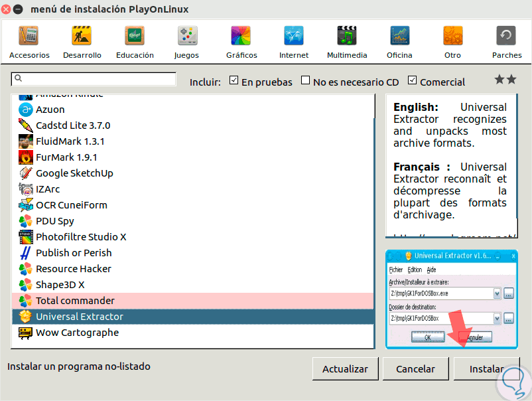Click the Universal Extractor screenshot thumbnail
532x401 pixels.
coord(452,299)
